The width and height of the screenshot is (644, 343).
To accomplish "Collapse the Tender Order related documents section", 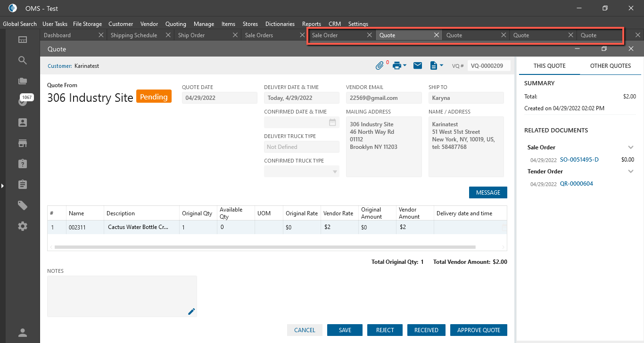I will [631, 171].
